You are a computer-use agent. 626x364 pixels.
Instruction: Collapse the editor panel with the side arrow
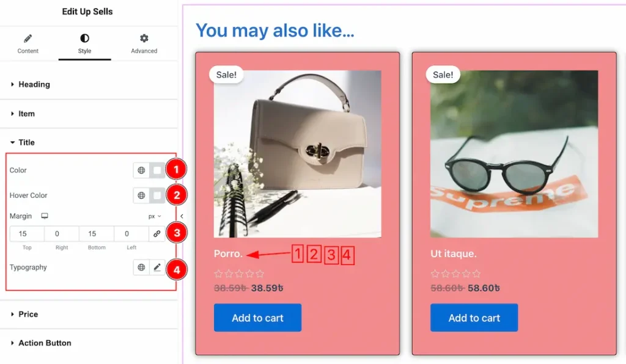(x=182, y=216)
